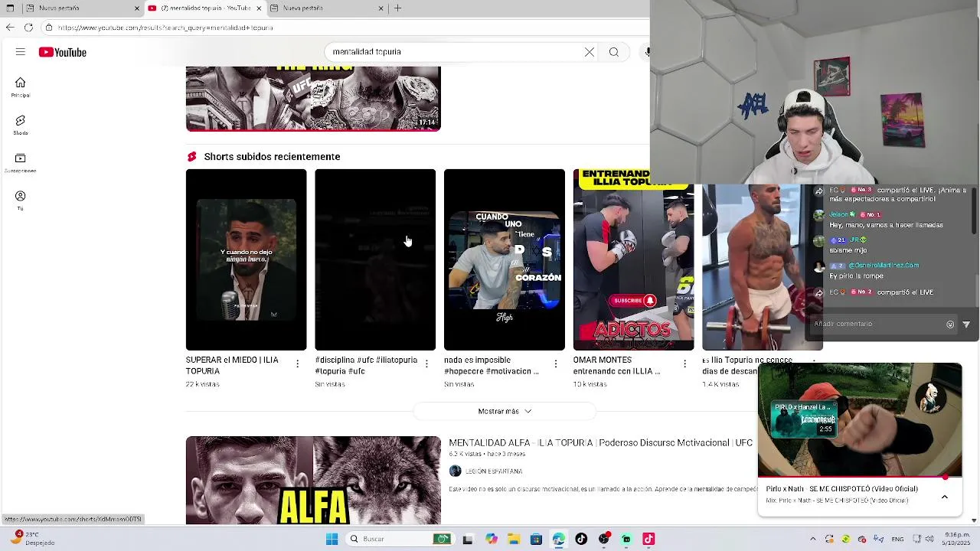Go back with the browser back arrow

tap(9, 28)
